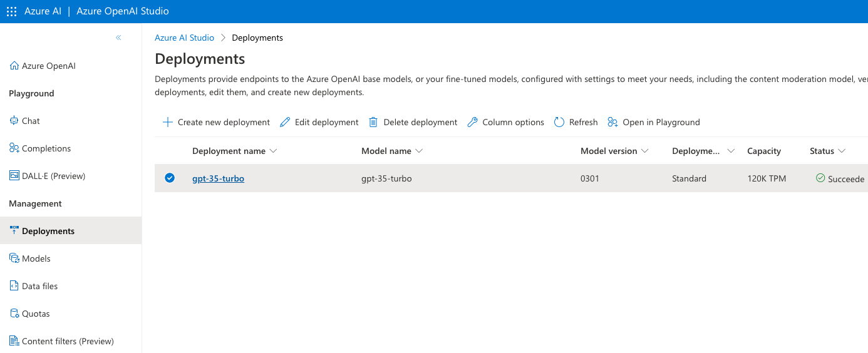The width and height of the screenshot is (868, 353).
Task: Click the Deployments sidebar icon
Action: (14, 231)
